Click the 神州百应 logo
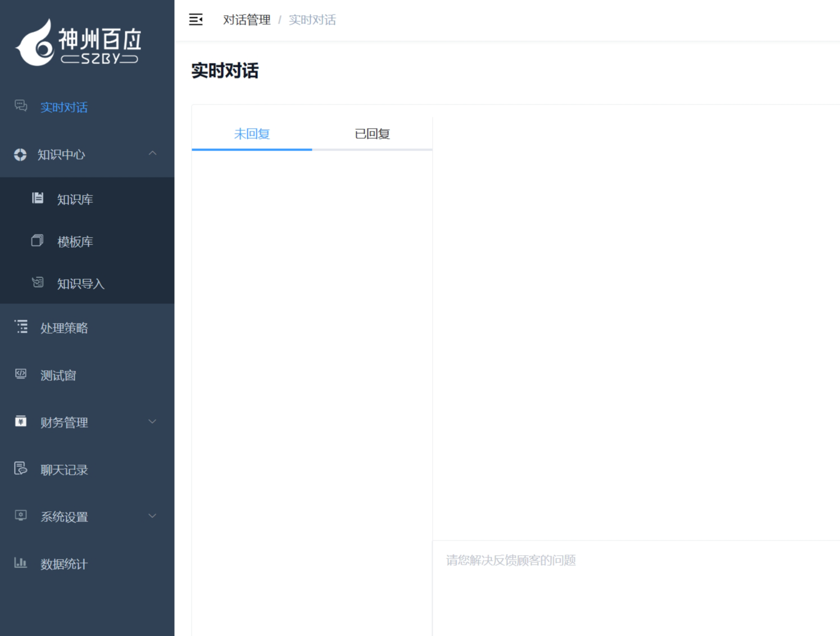The height and width of the screenshot is (636, 840). [x=78, y=43]
